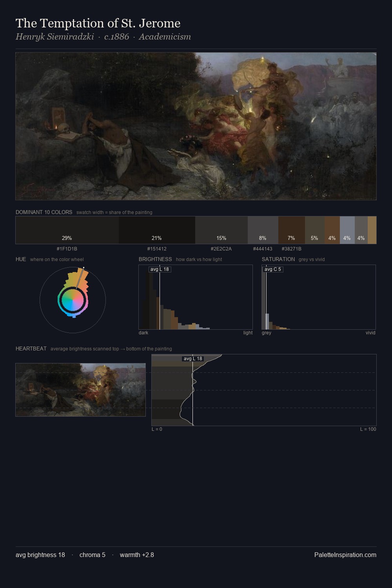The height and width of the screenshot is (588, 392).
Task: Click the avg C 5 label in saturation chart
Action: 273,269
